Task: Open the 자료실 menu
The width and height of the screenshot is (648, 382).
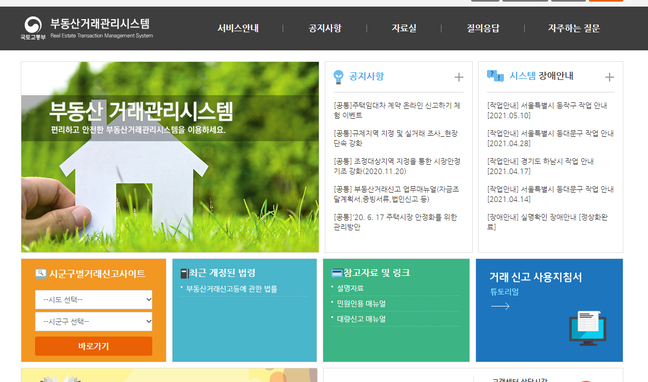Action: coord(404,28)
